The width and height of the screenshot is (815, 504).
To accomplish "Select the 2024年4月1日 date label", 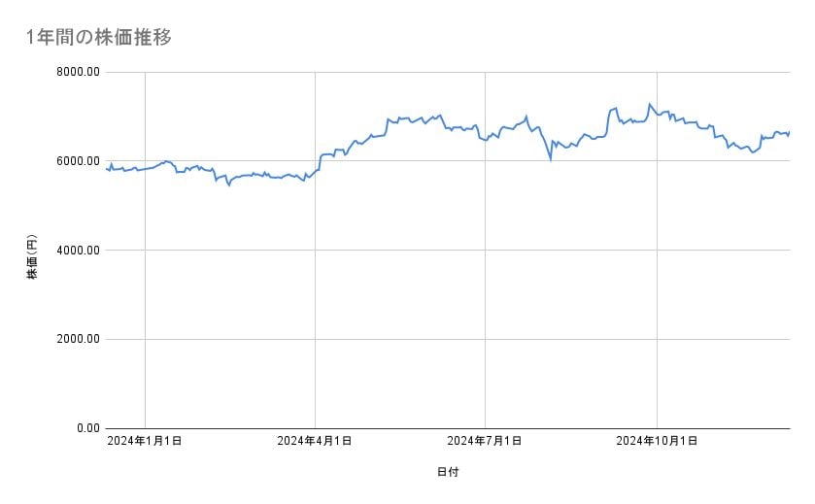I will point(315,441).
